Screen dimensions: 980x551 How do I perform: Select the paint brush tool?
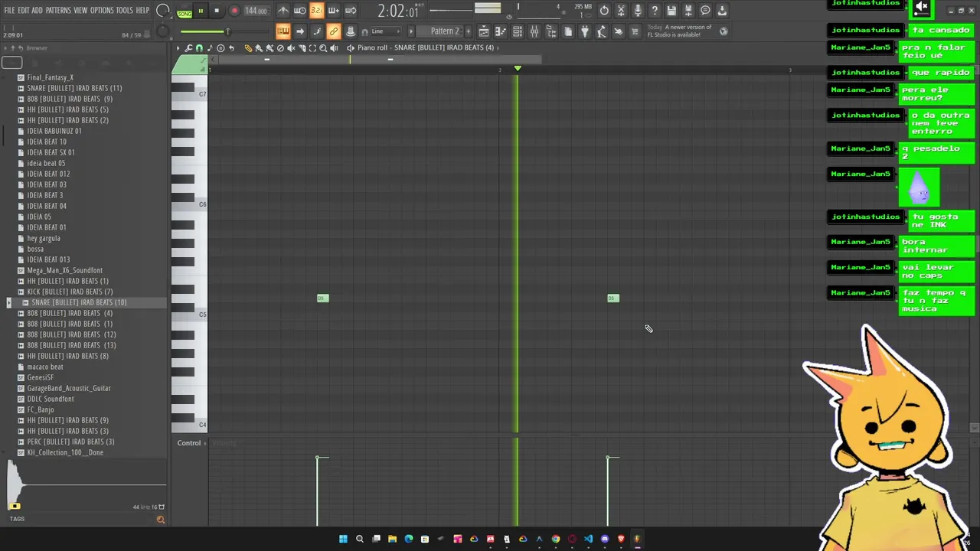(259, 47)
